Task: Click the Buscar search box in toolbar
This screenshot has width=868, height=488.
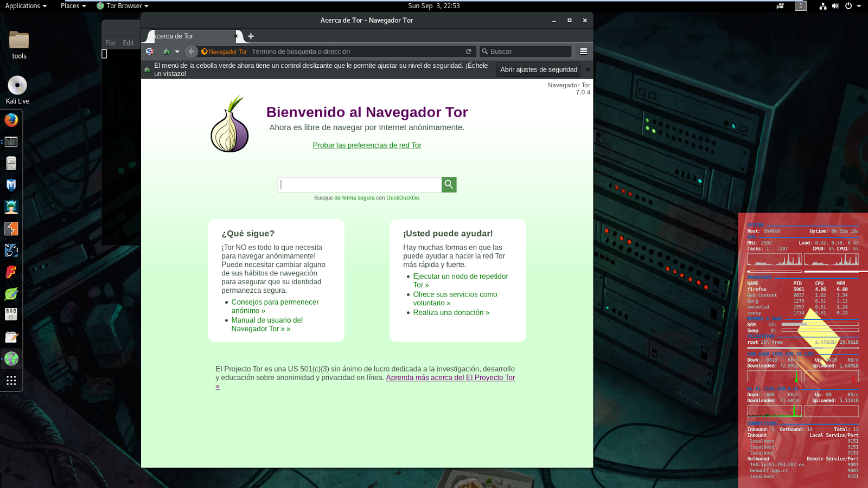Action: click(525, 52)
